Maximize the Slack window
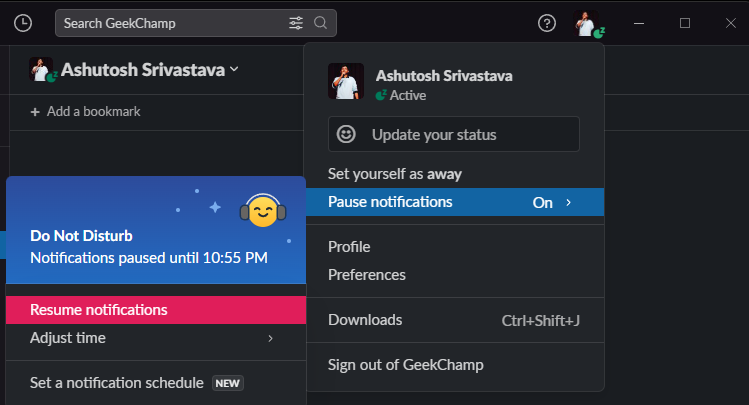This screenshot has width=749, height=405. click(685, 23)
